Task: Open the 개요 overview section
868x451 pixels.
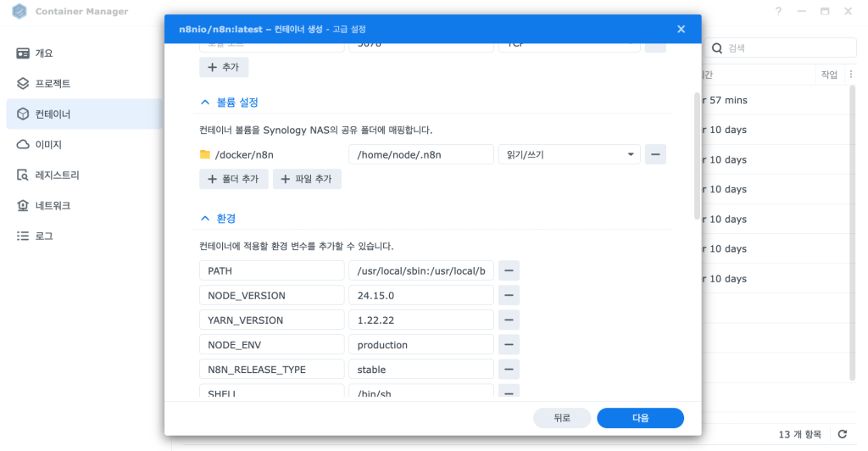Action: [84, 53]
